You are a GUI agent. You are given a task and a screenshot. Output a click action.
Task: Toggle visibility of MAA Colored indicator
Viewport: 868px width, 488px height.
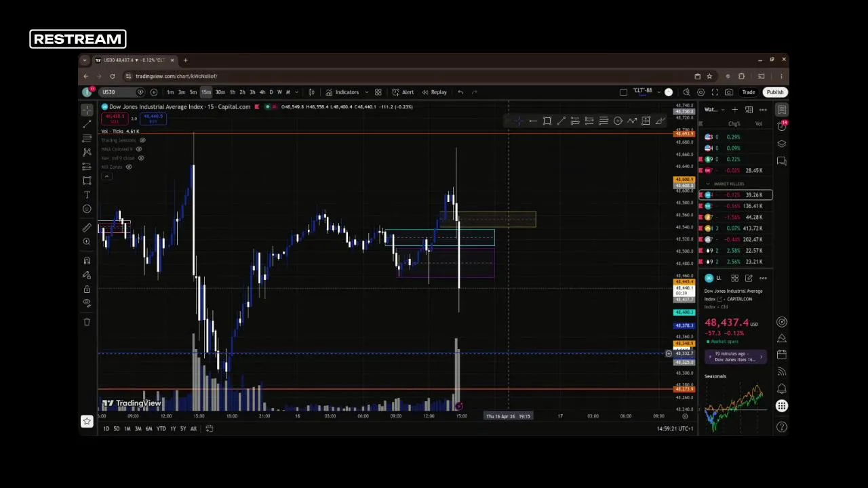click(x=139, y=149)
